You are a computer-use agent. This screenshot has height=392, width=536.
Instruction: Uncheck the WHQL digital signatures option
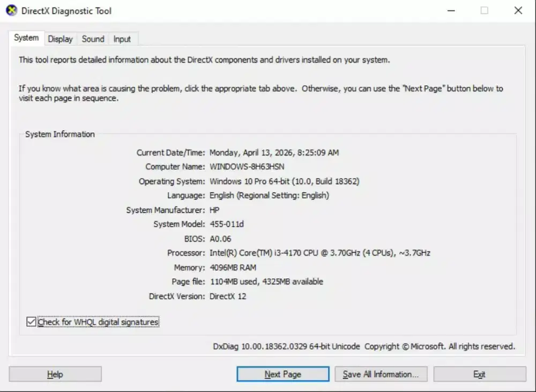coord(31,322)
